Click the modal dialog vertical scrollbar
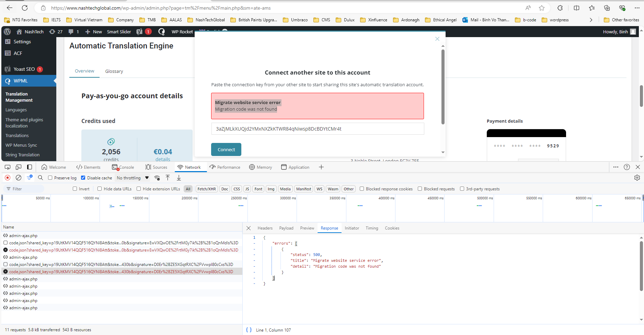644x335 pixels. pyautogui.click(x=443, y=87)
